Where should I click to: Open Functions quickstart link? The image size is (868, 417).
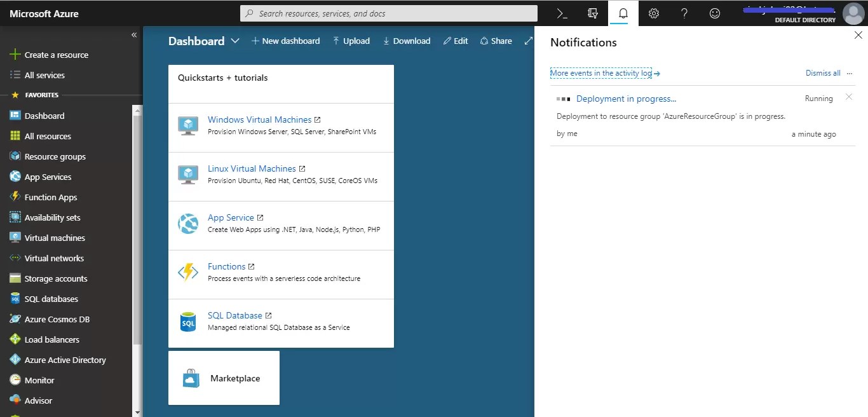click(226, 266)
